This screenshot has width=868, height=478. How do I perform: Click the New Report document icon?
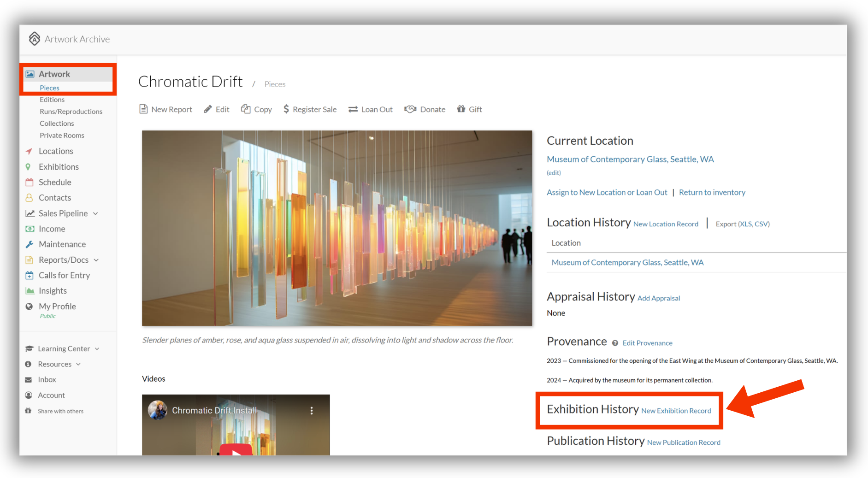coord(143,109)
